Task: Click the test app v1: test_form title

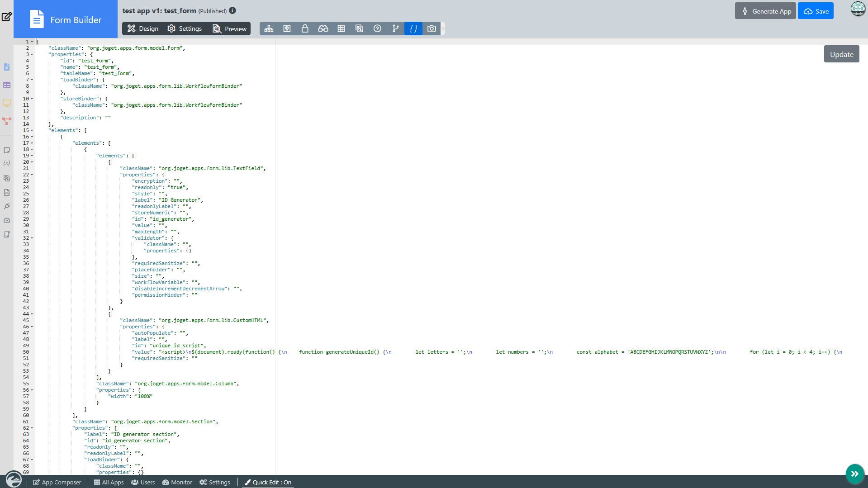Action: click(159, 10)
